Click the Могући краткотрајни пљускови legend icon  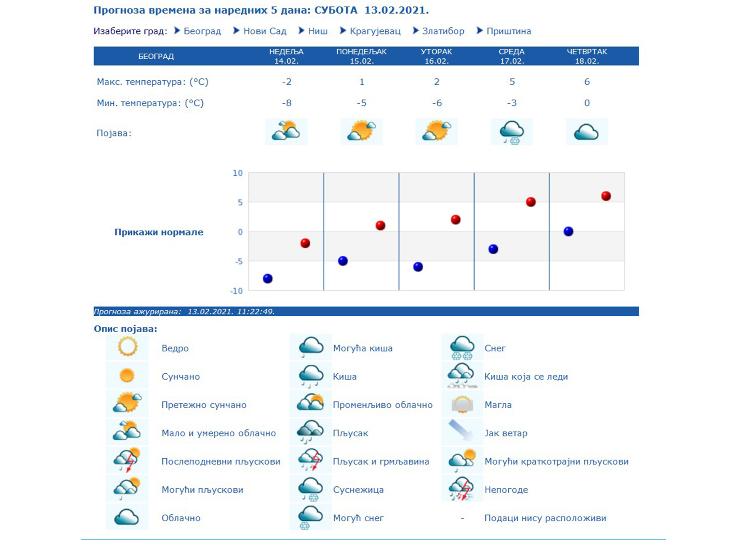tap(462, 460)
